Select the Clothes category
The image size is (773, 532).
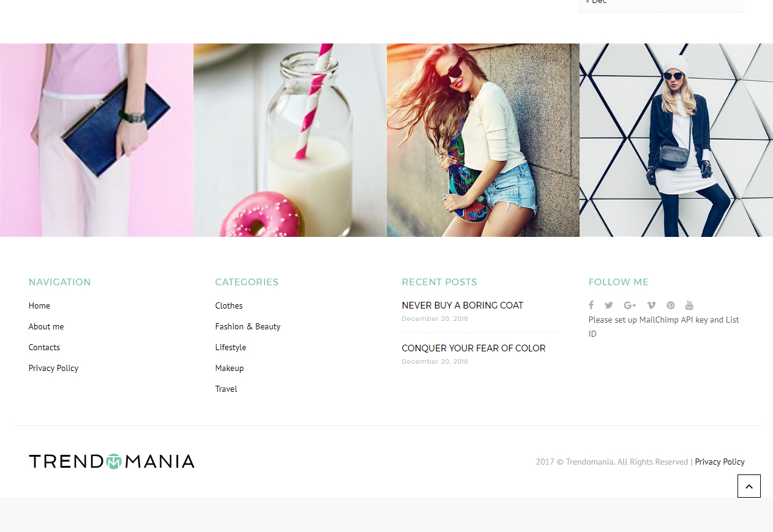[229, 305]
